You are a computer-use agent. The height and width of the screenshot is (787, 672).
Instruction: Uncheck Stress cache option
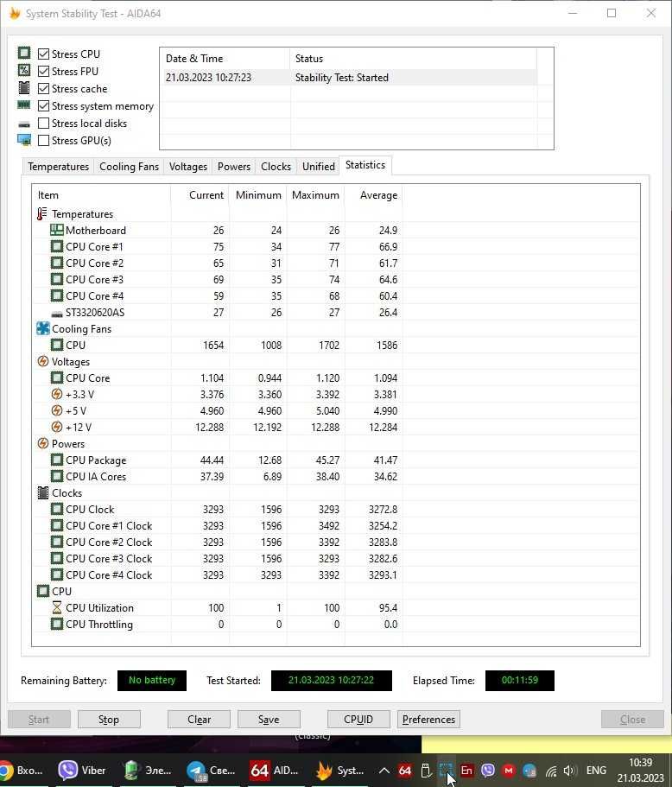click(44, 89)
